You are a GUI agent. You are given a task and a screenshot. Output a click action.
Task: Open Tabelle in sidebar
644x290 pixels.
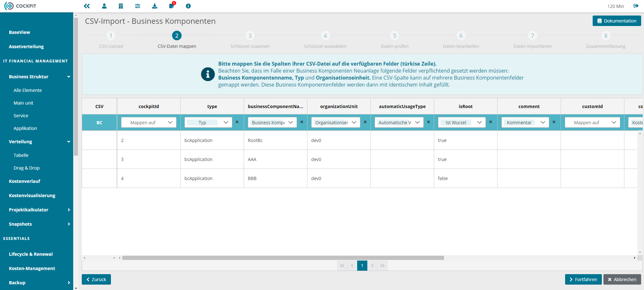(x=21, y=155)
